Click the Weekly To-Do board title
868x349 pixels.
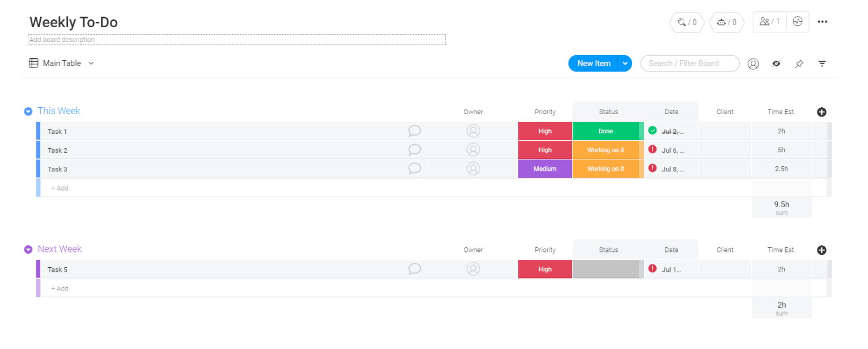pyautogui.click(x=74, y=22)
